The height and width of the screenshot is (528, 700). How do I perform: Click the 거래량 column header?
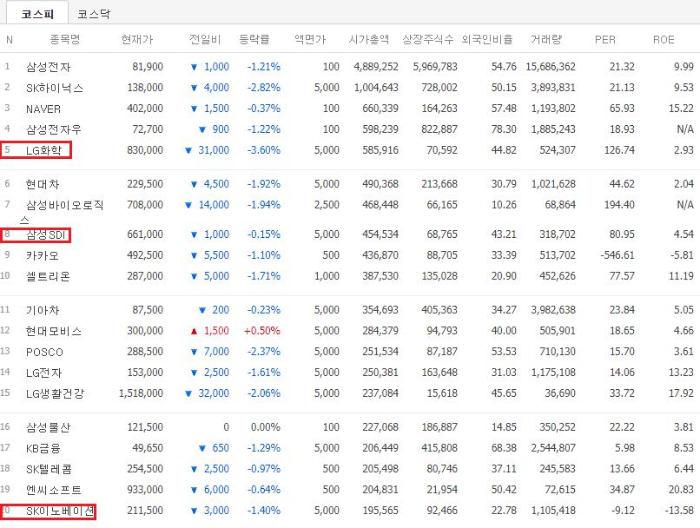pos(546,39)
